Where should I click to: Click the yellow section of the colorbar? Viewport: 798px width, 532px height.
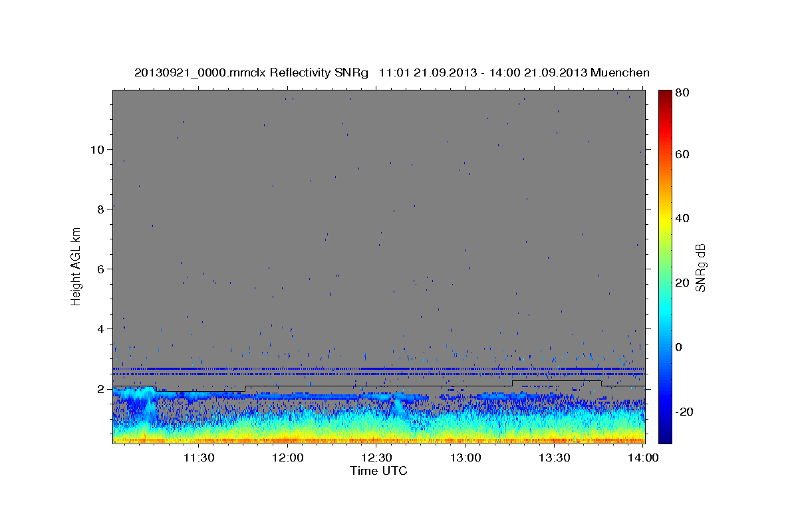[x=665, y=221]
